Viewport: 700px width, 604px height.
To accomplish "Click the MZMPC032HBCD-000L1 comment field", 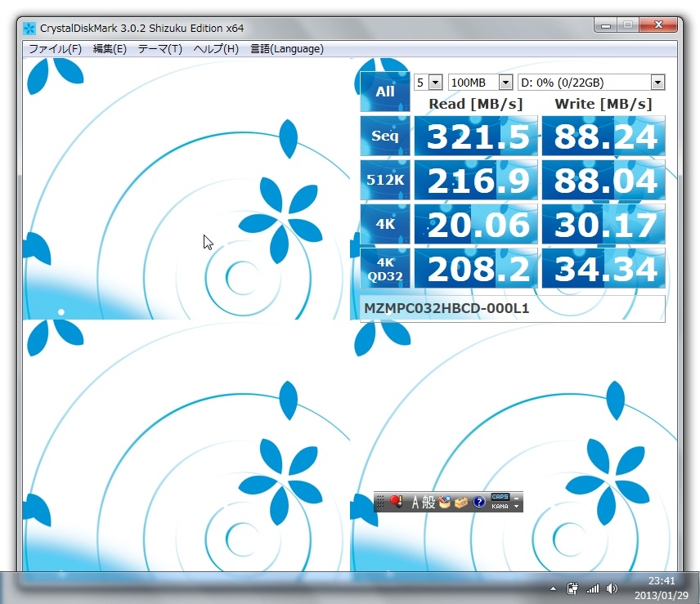I will (512, 309).
